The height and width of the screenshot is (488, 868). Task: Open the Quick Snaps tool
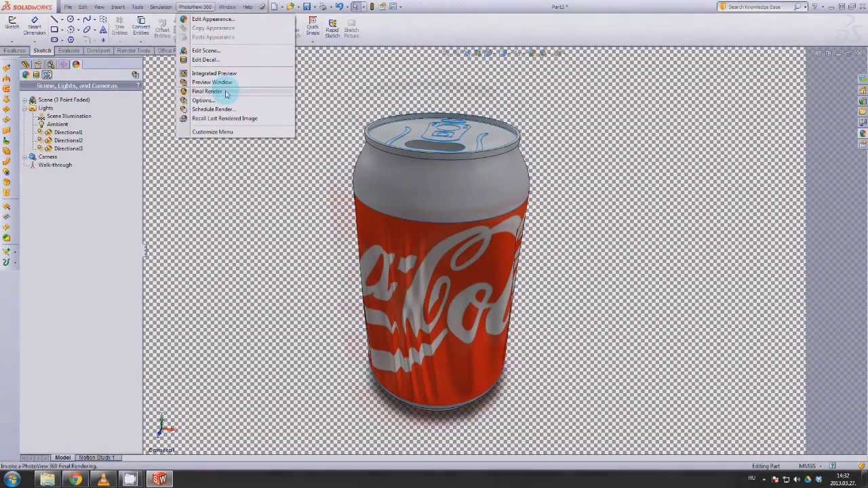coord(313,26)
